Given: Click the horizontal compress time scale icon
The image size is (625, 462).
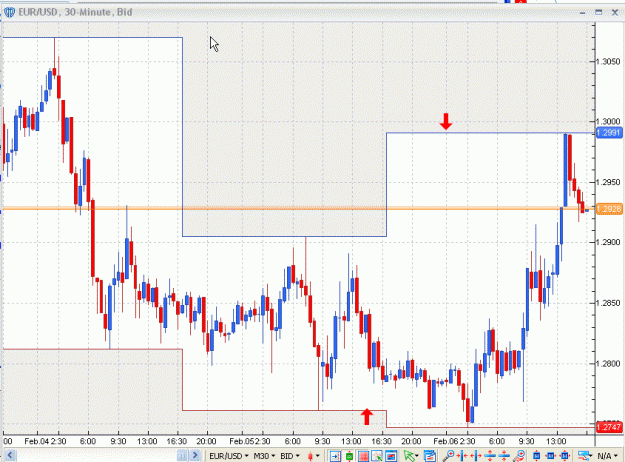Looking at the screenshot, I should (x=462, y=456).
